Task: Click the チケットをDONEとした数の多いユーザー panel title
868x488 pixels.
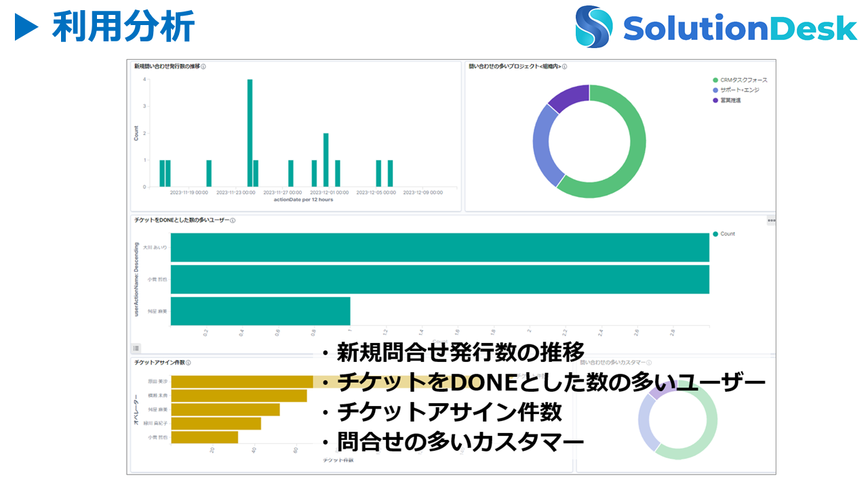Action: [x=181, y=220]
